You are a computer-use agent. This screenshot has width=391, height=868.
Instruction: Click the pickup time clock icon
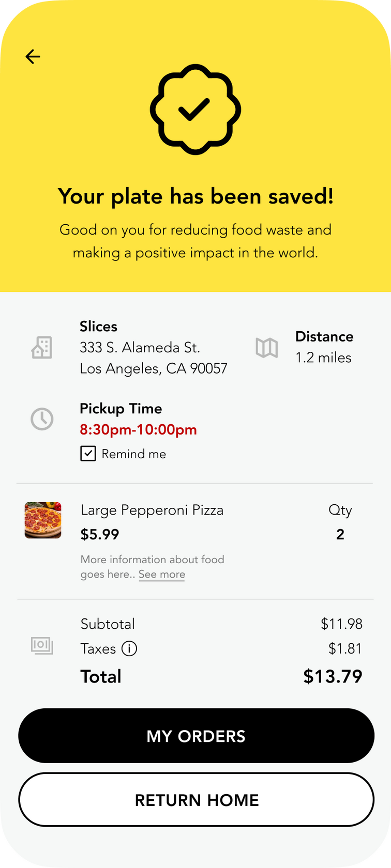tap(42, 419)
